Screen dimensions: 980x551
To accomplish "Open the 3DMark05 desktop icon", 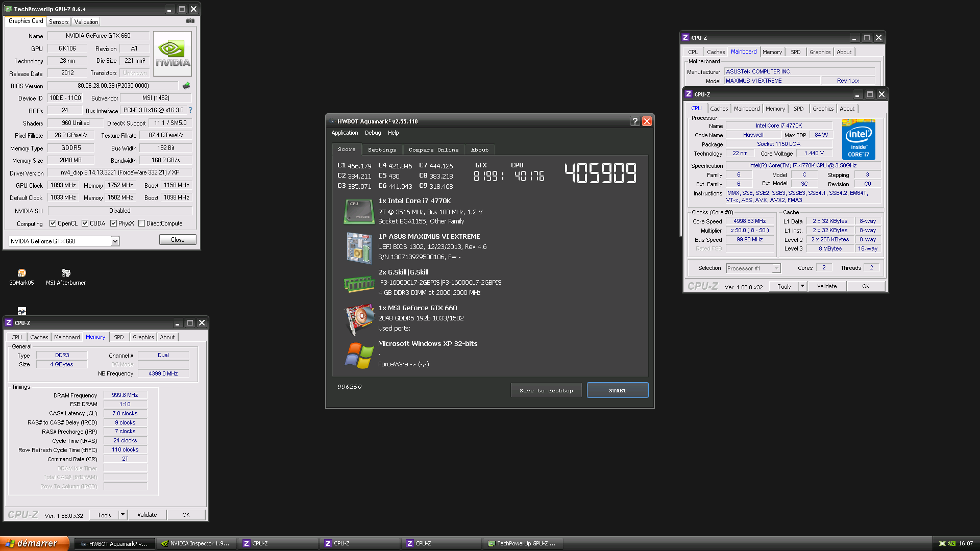I will [21, 277].
